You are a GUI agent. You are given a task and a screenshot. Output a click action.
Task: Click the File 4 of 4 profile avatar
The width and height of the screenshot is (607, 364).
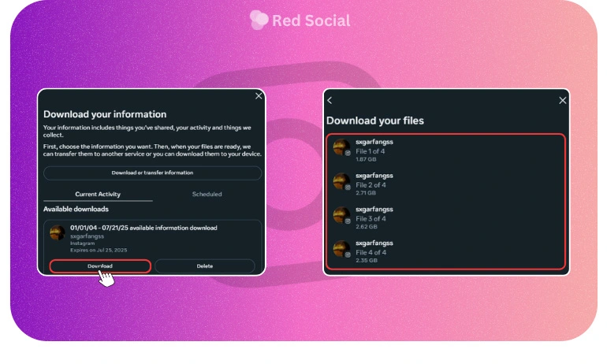341,249
